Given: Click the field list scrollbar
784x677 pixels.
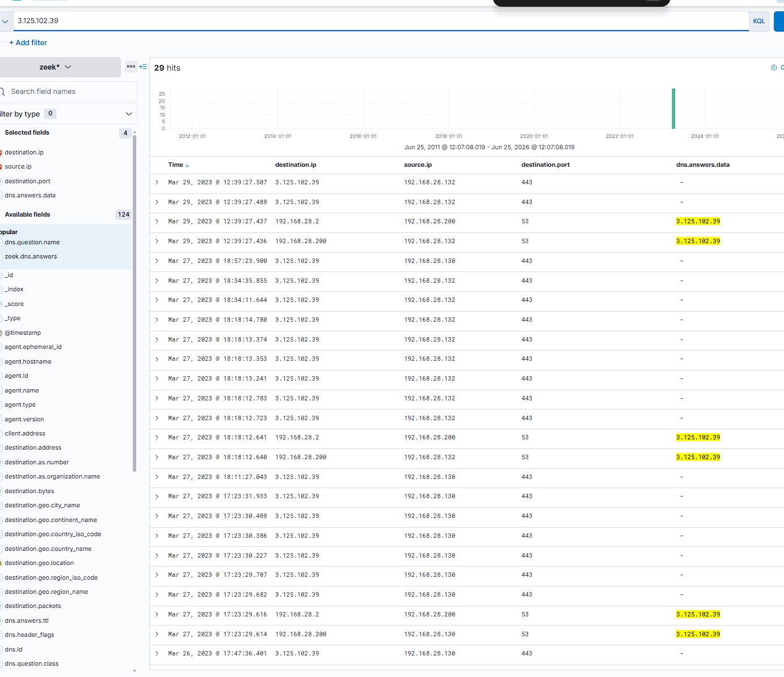Looking at the screenshot, I should 135,303.
